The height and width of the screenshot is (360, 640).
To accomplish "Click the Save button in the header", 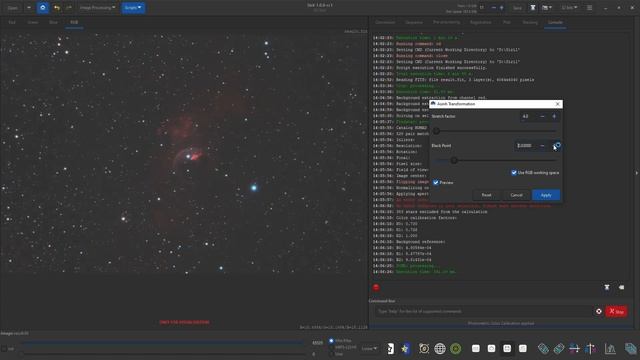I will [517, 8].
